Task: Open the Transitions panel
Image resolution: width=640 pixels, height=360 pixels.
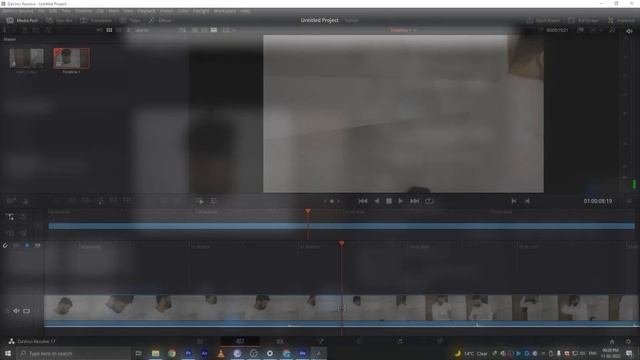Action: 96,20
